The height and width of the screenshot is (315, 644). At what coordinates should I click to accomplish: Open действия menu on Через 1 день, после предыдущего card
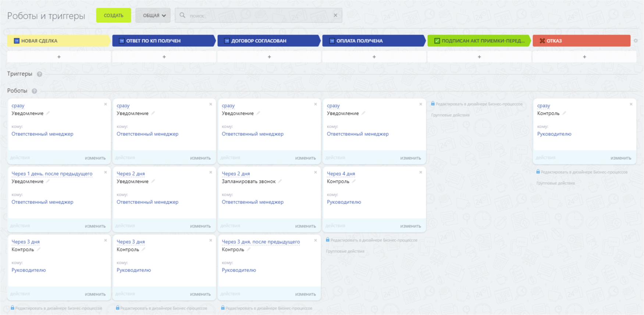pyautogui.click(x=20, y=226)
